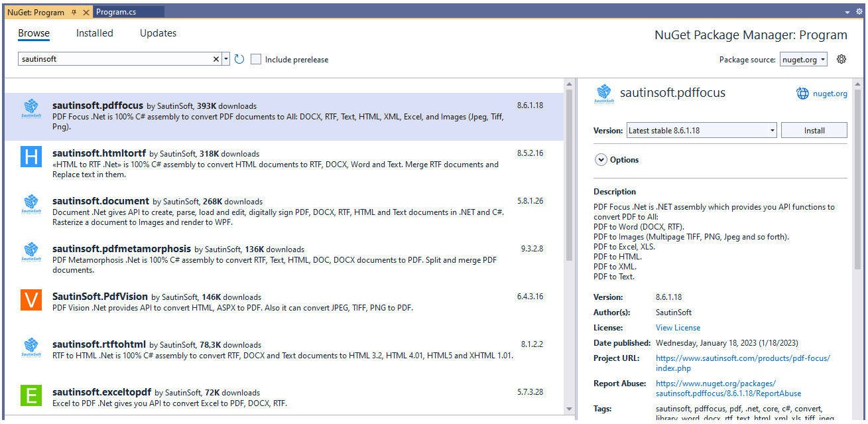Open the search history dropdown arrow

tap(226, 59)
